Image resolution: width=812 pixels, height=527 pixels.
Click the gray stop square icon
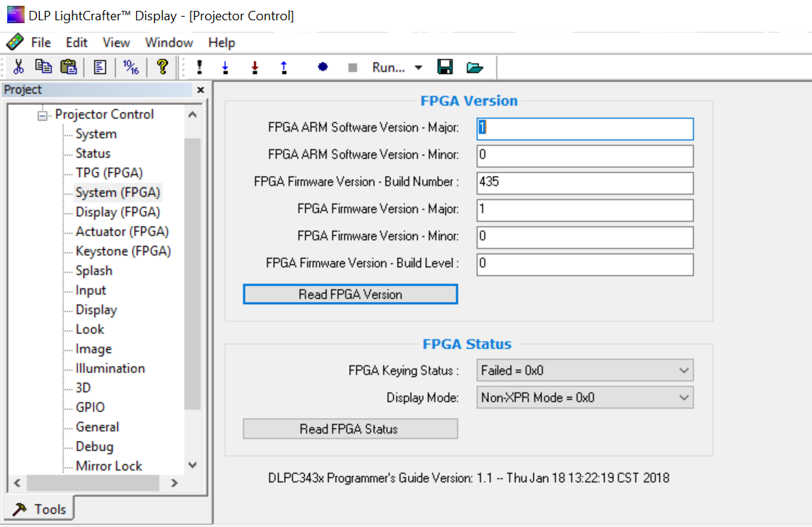point(353,67)
